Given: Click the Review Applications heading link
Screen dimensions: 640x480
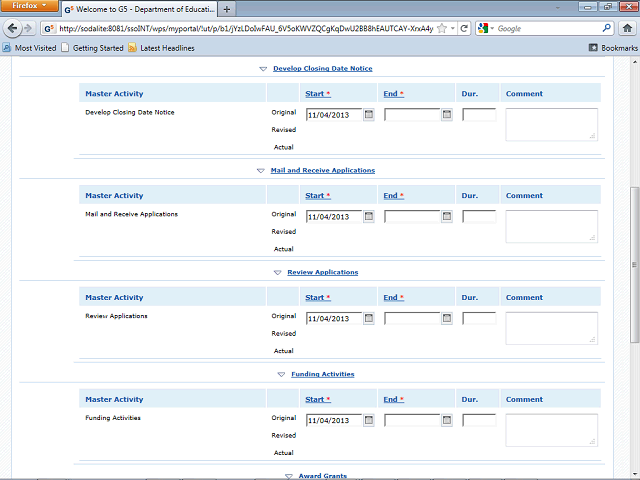Looking at the screenshot, I should coord(322,272).
